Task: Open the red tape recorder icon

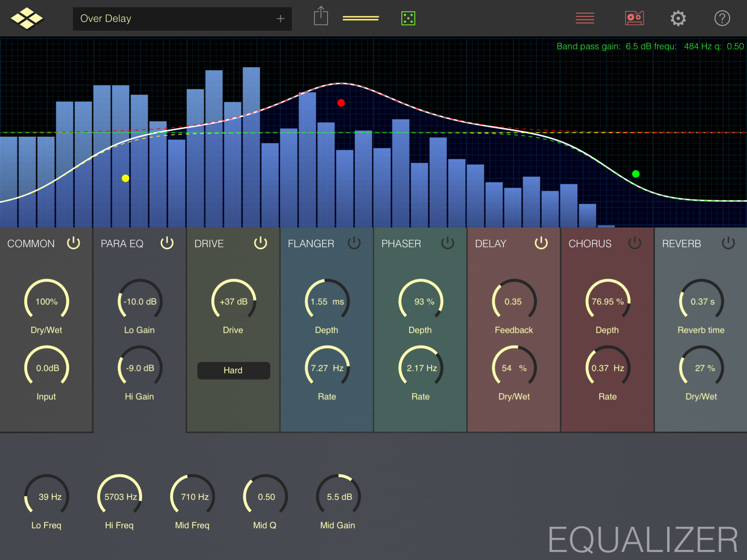Action: (x=634, y=18)
